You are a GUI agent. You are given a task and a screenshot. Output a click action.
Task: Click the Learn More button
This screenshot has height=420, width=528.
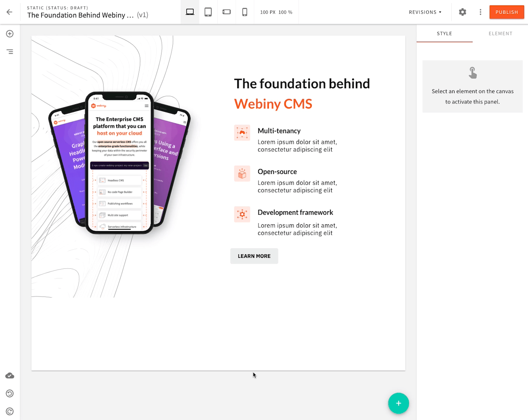[254, 256]
